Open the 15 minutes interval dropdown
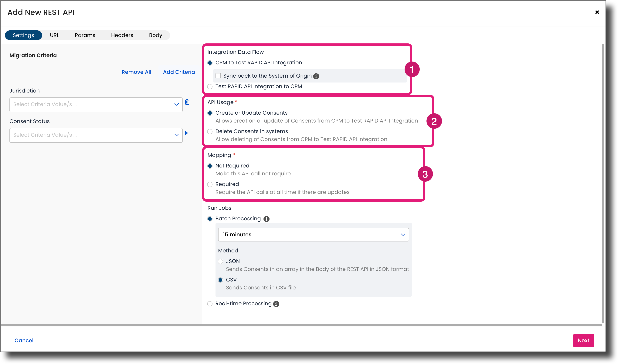The width and height of the screenshot is (618, 364). coord(313,235)
